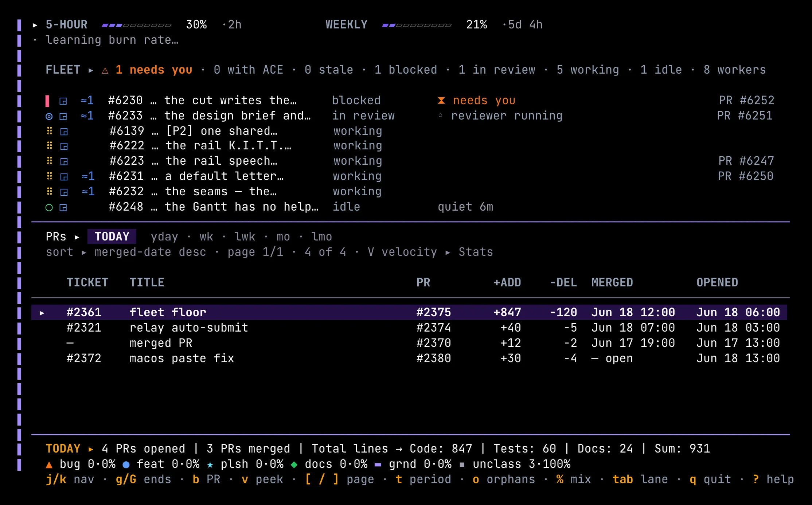Click the 5-HOUR usage progress bar
This screenshot has height=505, width=812.
pyautogui.click(x=136, y=25)
